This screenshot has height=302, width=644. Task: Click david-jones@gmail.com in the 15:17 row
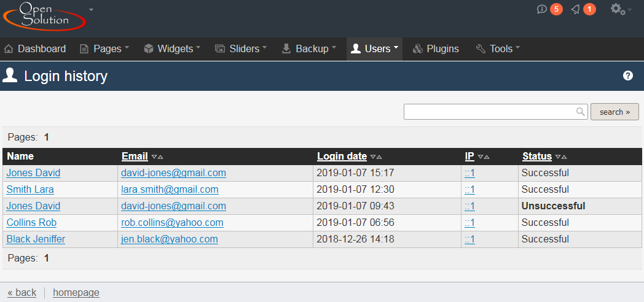pos(173,173)
